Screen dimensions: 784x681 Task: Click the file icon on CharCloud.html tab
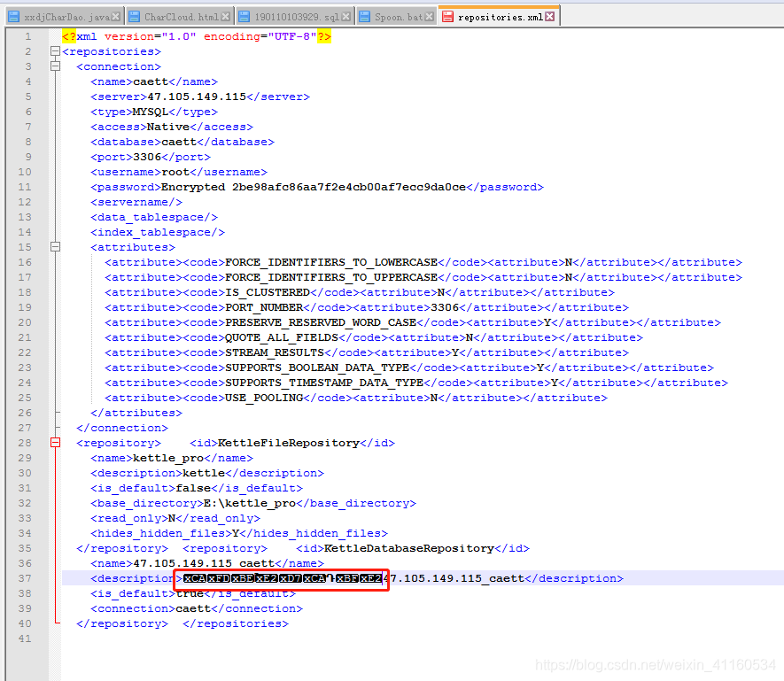click(134, 17)
